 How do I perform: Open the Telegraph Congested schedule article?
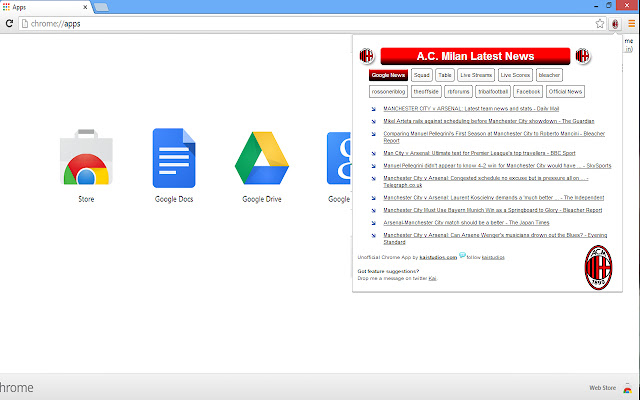pos(486,181)
